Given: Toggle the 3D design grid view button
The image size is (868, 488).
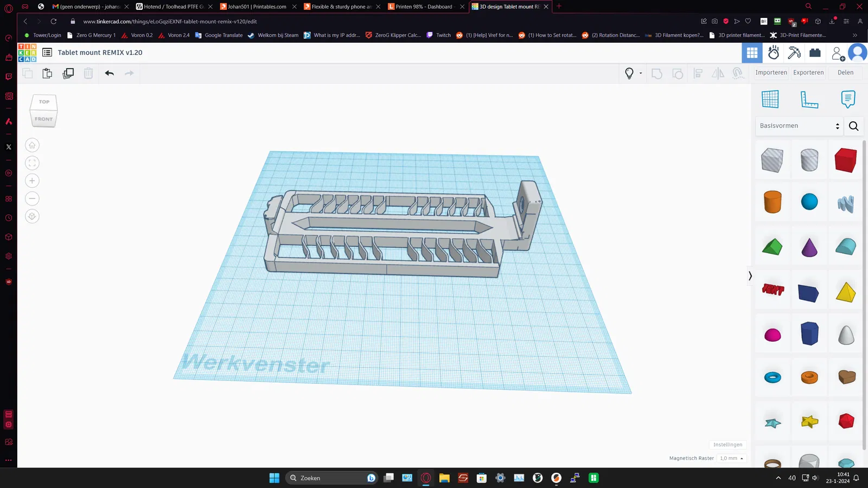Looking at the screenshot, I should [752, 53].
